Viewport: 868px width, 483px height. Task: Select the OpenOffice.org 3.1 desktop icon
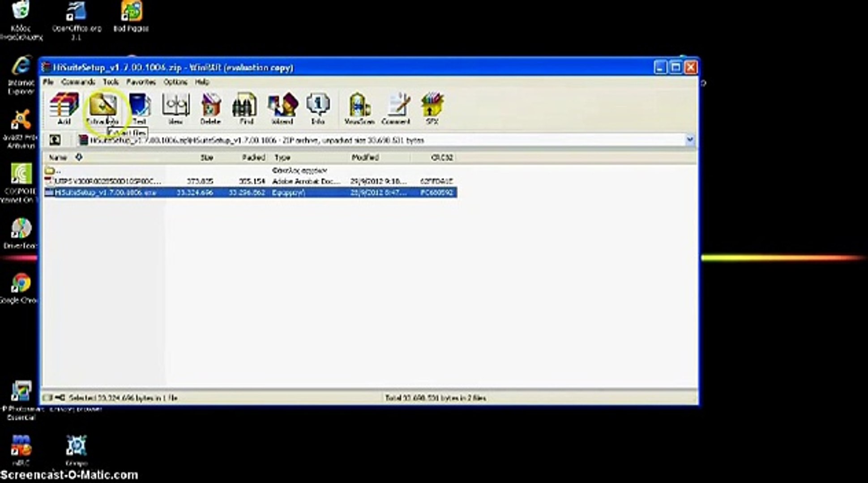coord(77,21)
